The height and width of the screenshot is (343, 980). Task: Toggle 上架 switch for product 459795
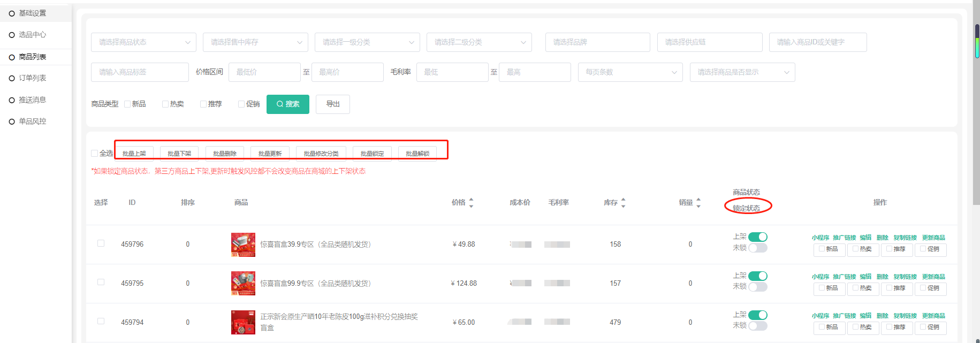pyautogui.click(x=758, y=276)
